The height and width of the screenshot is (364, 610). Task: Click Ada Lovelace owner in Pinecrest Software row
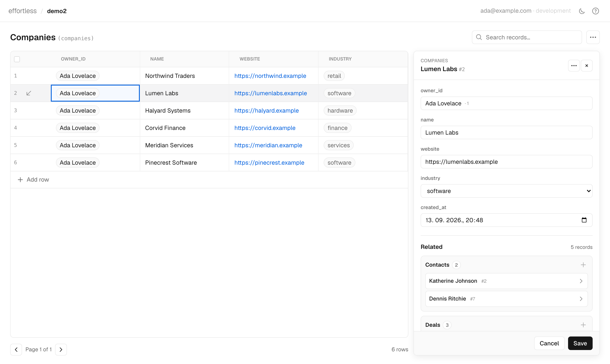pos(78,163)
